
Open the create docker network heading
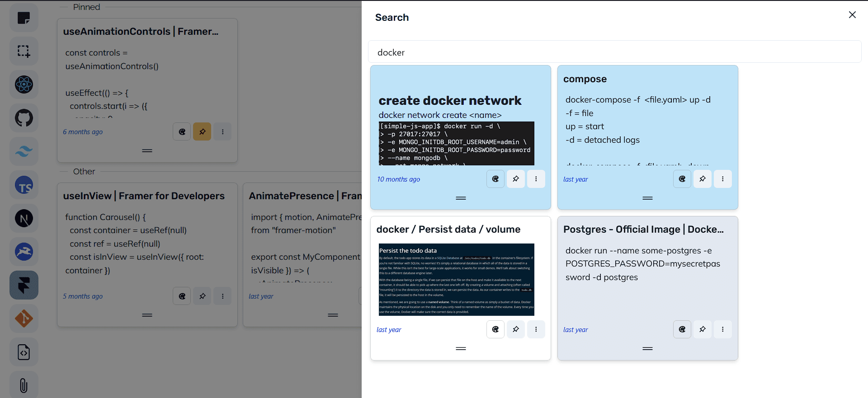coord(450,100)
